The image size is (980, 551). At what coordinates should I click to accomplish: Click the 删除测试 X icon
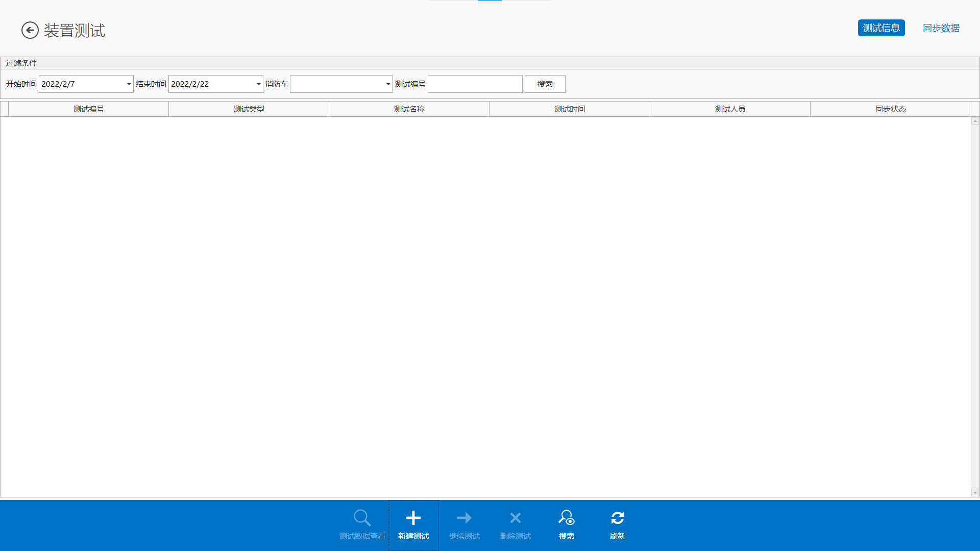point(516,518)
